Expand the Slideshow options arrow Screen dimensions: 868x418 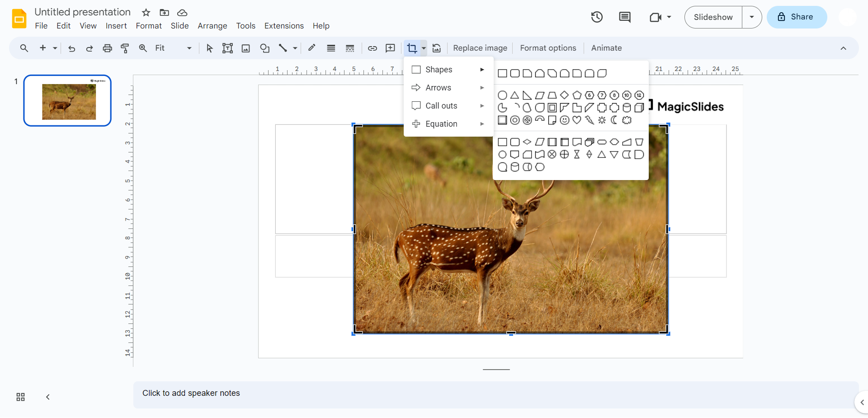pyautogui.click(x=752, y=17)
